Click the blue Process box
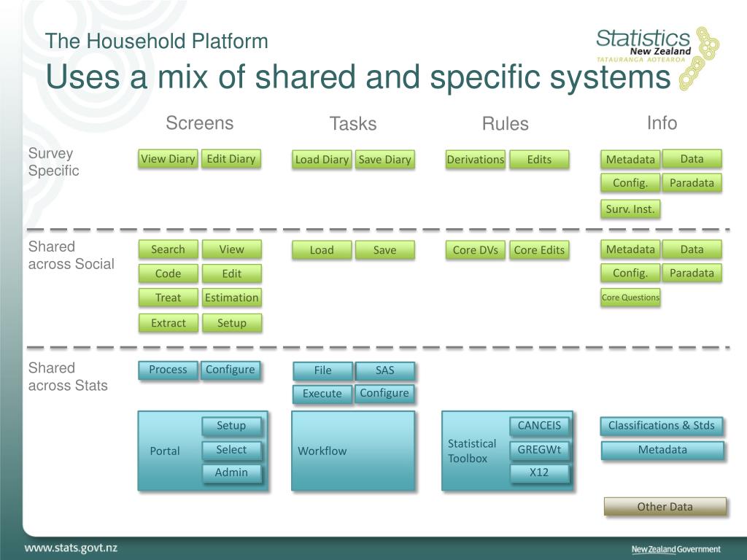747x560 pixels. click(x=168, y=370)
